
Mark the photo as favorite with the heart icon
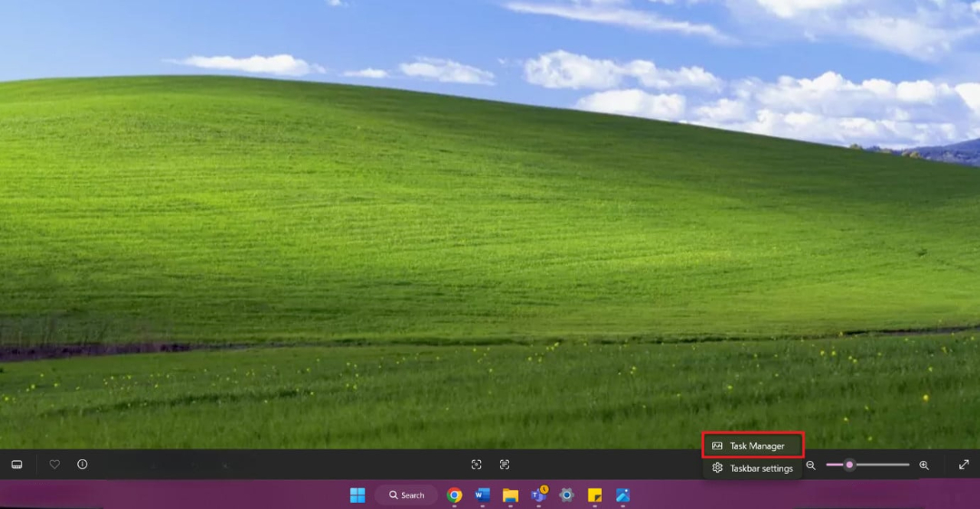pyautogui.click(x=54, y=465)
